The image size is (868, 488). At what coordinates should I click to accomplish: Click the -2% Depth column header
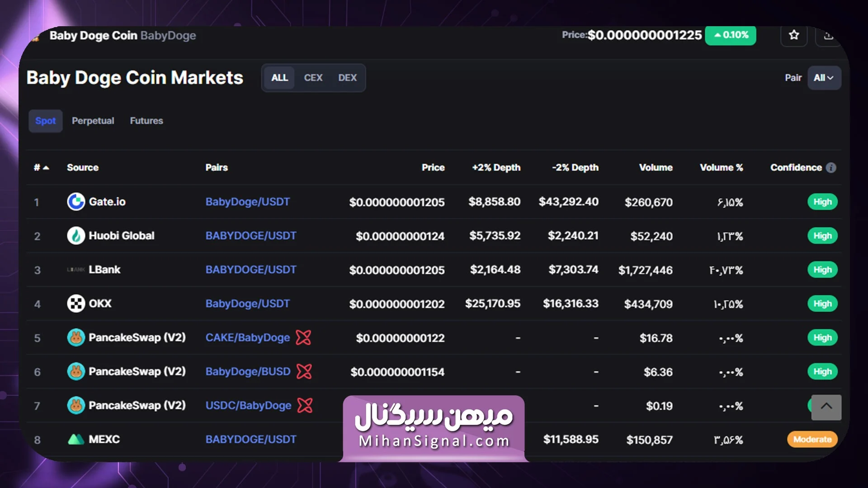click(575, 168)
